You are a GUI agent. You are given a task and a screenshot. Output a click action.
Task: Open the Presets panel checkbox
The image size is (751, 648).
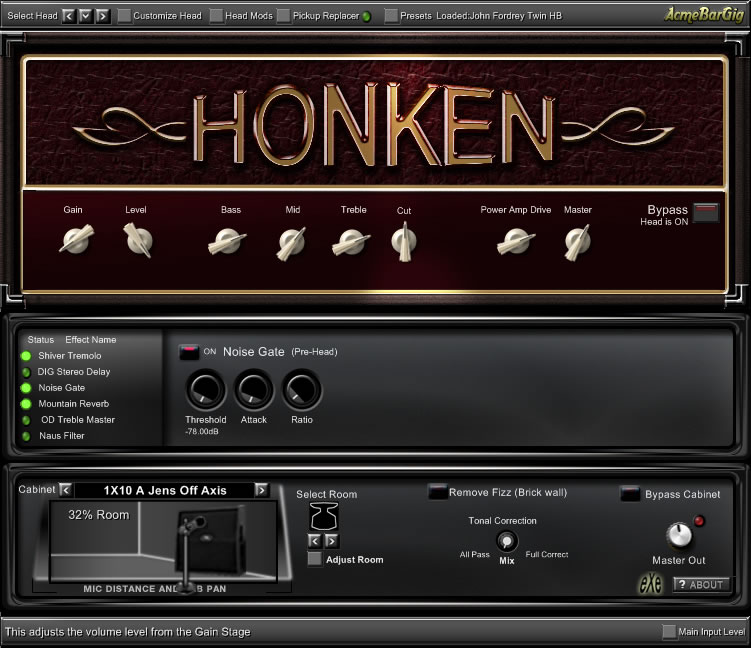coord(391,16)
